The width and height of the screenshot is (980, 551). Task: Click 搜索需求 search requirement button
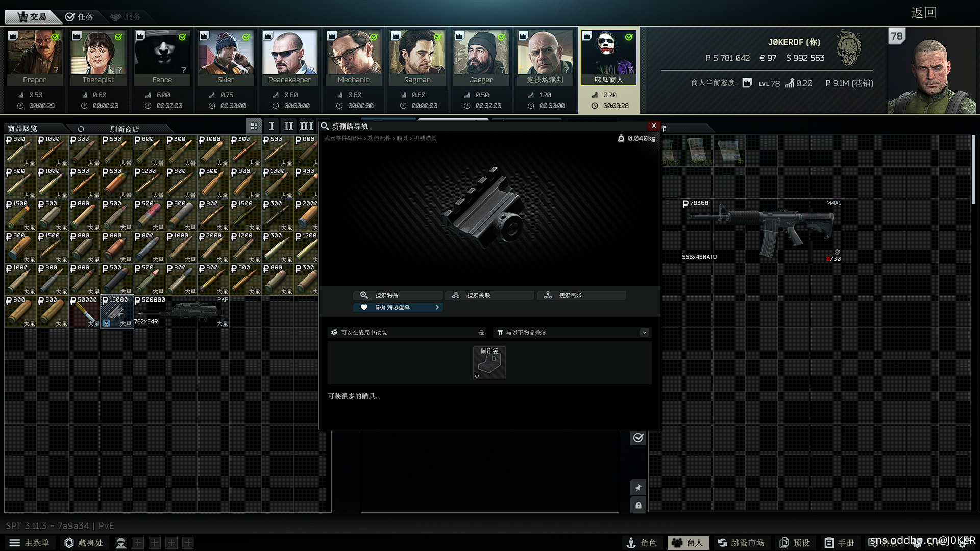(x=581, y=295)
